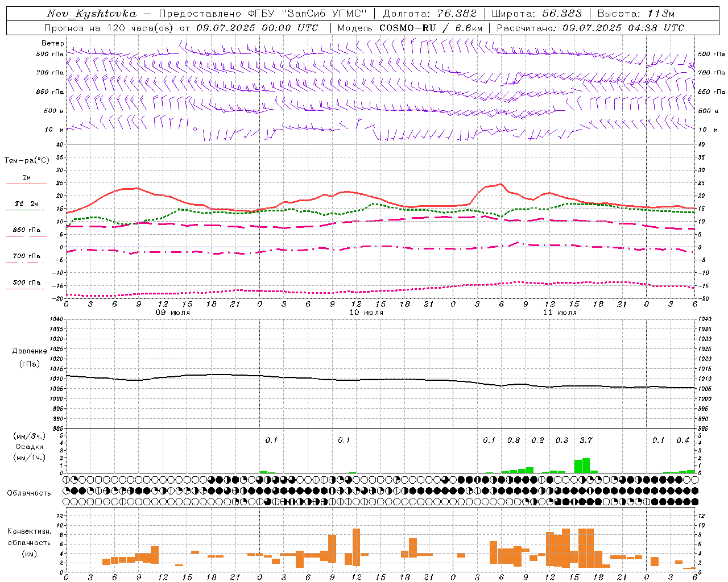Click the '(гПа)' unit under Давление
Image resolution: width=728 pixels, height=582 pixels.
[x=30, y=364]
